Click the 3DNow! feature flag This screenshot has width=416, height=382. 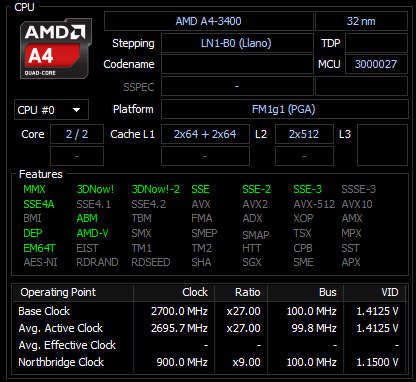pos(95,189)
